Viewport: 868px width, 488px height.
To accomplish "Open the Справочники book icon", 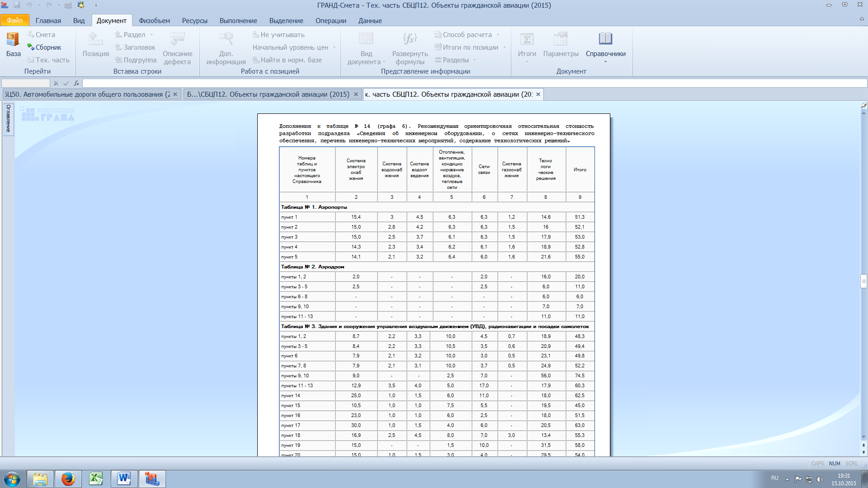I will pyautogui.click(x=605, y=39).
